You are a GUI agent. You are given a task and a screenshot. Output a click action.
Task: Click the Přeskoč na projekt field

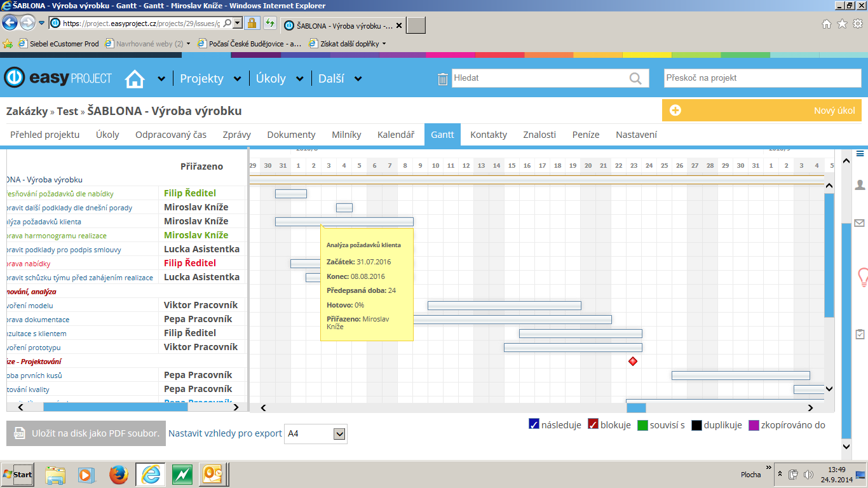763,78
